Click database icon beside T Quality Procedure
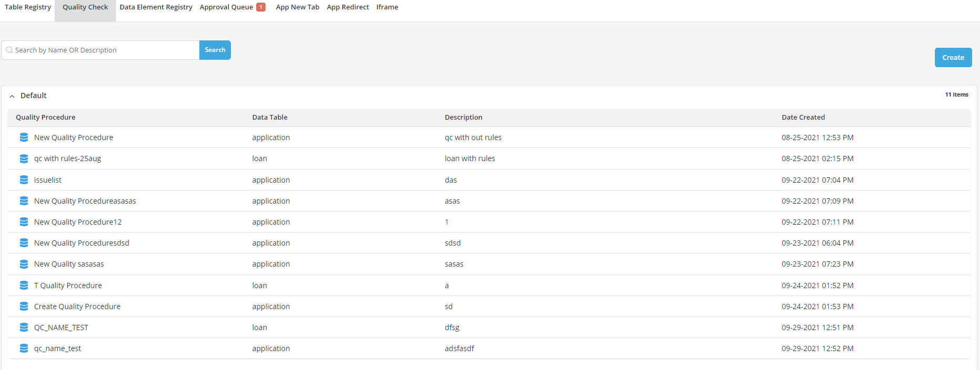This screenshot has width=980, height=370. (x=24, y=286)
